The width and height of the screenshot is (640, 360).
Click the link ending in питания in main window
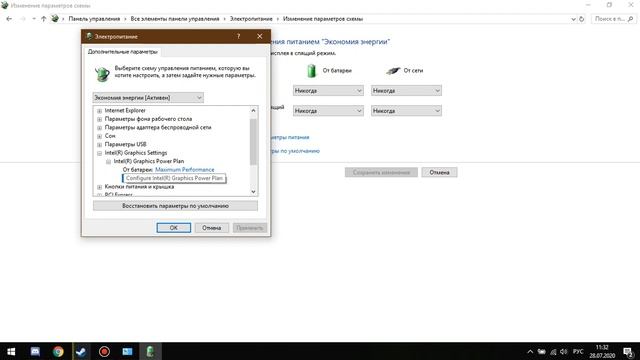tap(290, 137)
